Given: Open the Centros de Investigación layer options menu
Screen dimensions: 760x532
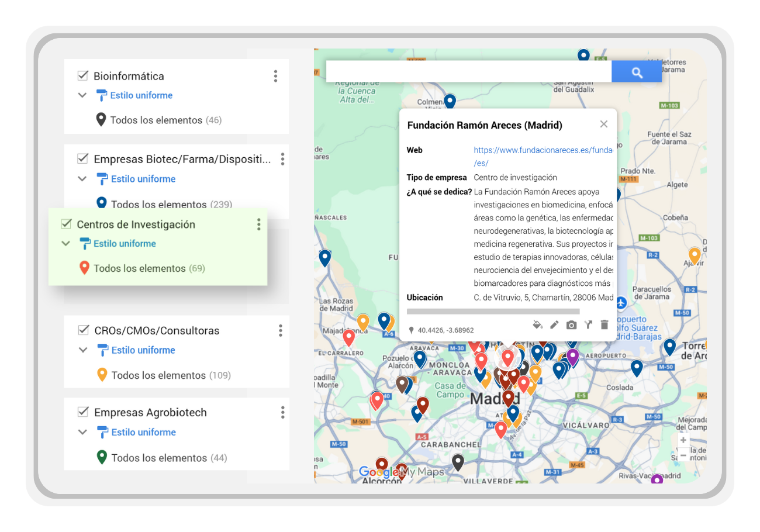Looking at the screenshot, I should point(258,224).
